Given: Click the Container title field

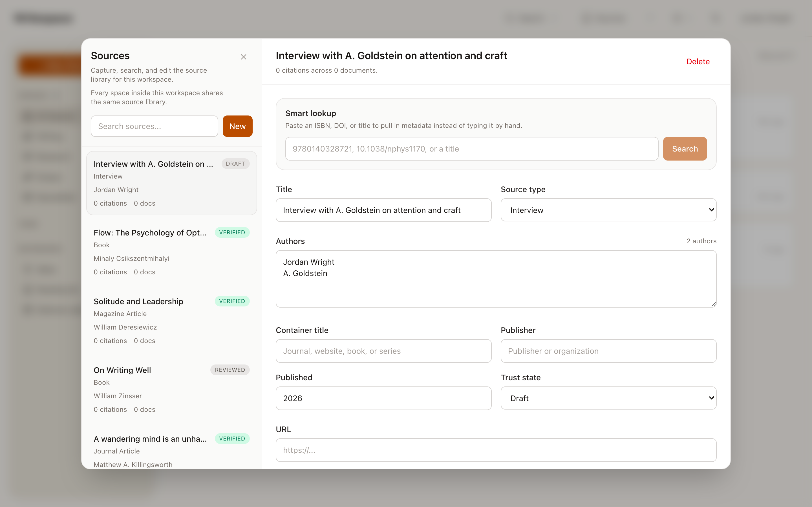Looking at the screenshot, I should [383, 351].
